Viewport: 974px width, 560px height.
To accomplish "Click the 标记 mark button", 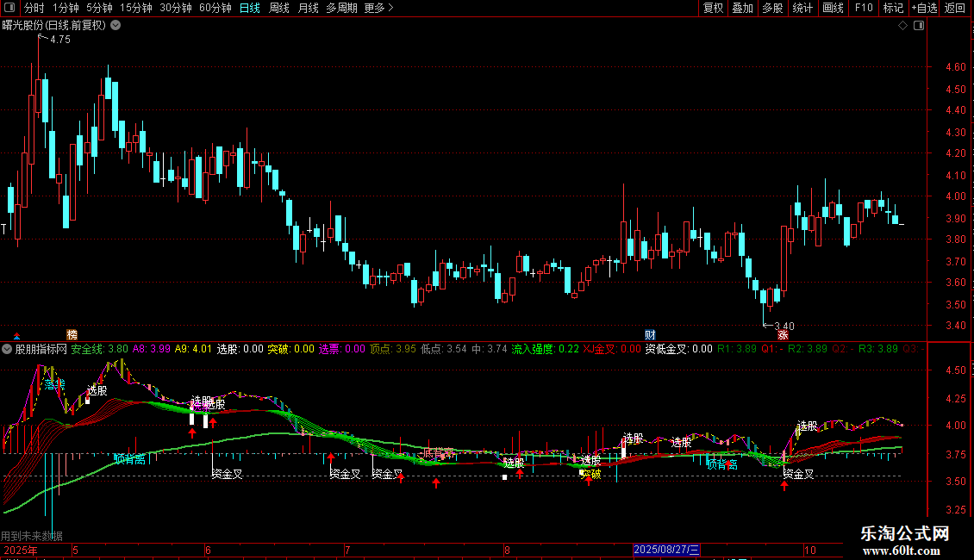I will (893, 8).
